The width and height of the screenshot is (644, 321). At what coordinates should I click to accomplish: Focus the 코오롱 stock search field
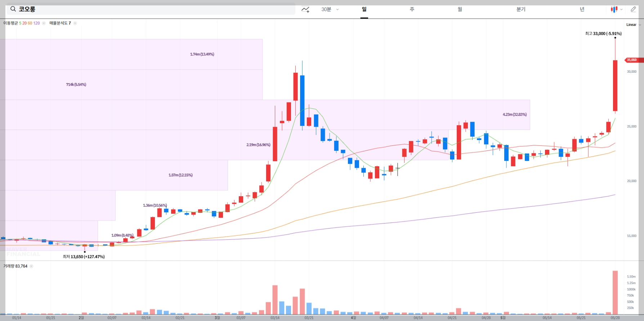click(x=151, y=9)
